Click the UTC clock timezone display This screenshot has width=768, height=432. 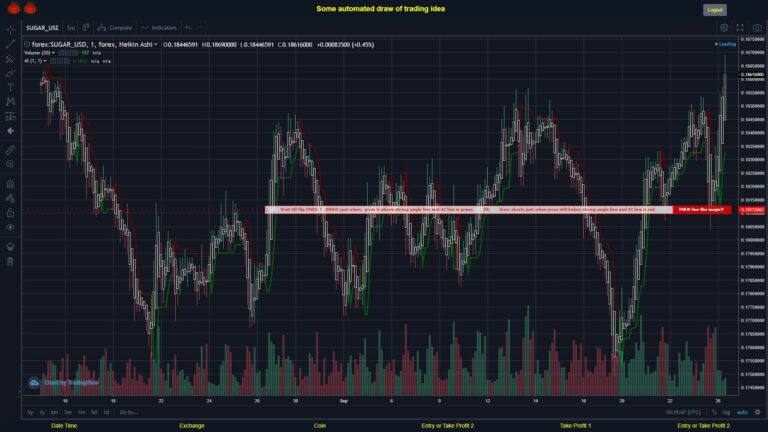click(683, 412)
